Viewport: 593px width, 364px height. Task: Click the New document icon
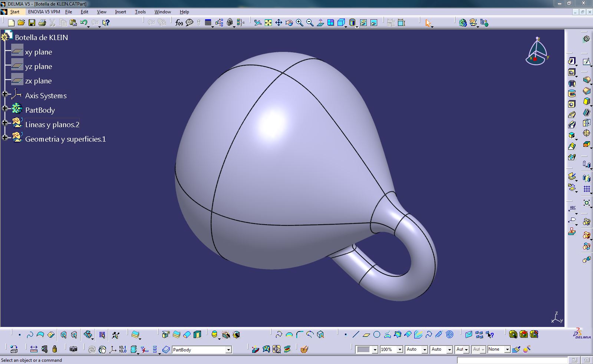[11, 23]
